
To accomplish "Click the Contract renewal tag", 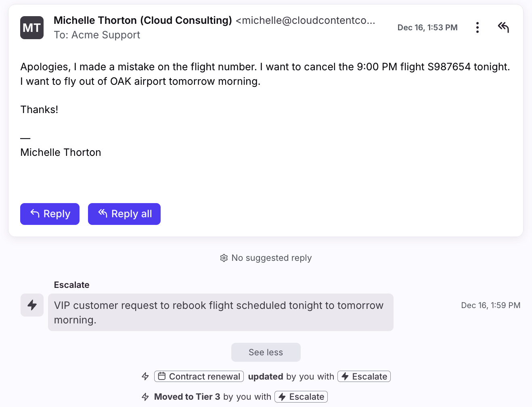I will click(x=199, y=376).
